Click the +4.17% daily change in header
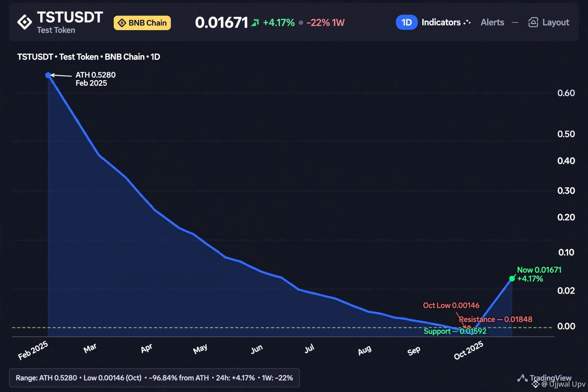Image resolution: width=588 pixels, height=392 pixels. 279,23
